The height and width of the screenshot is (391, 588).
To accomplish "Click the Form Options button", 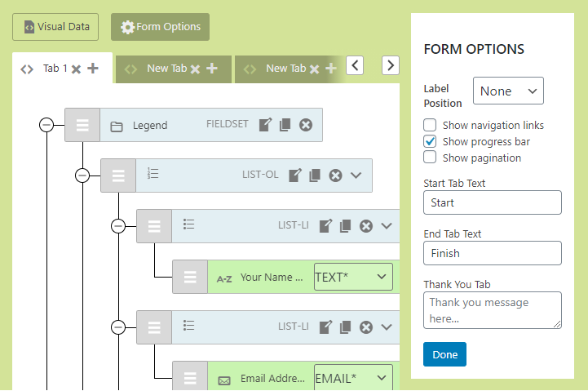I will 160,27.
